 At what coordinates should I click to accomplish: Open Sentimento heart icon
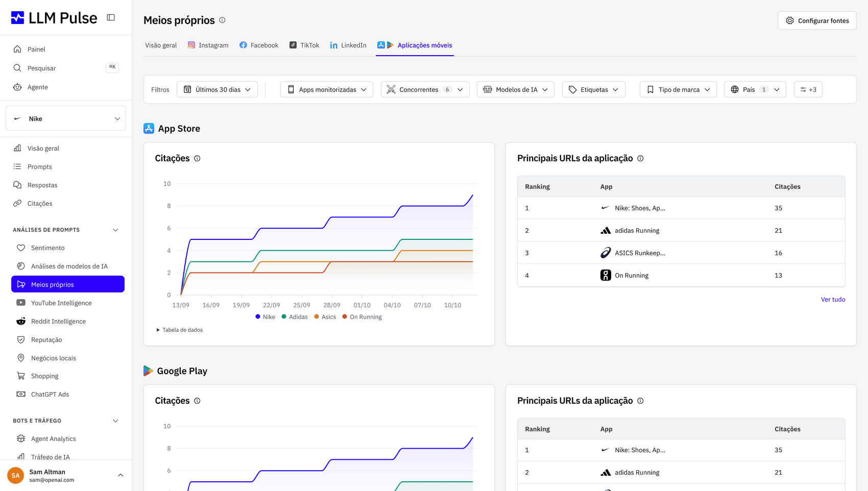point(21,248)
